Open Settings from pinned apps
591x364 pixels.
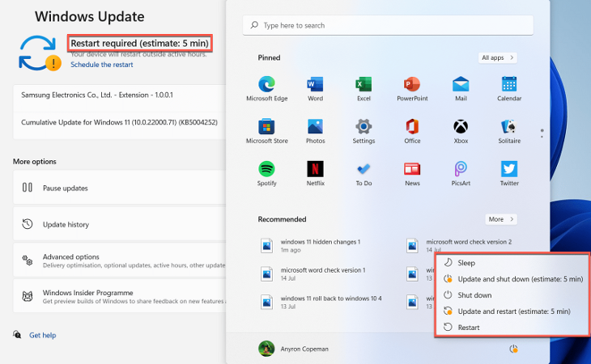coord(364,131)
